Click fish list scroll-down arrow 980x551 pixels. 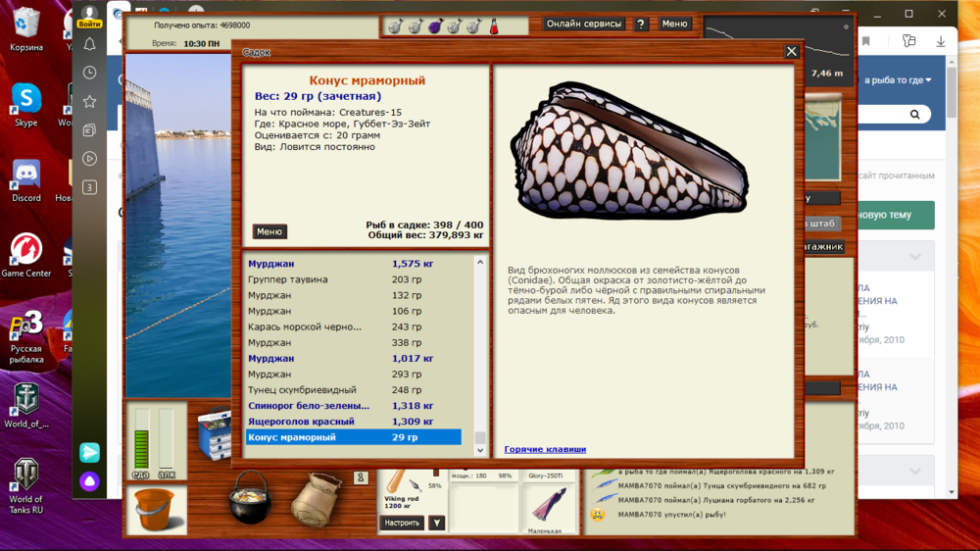(480, 450)
